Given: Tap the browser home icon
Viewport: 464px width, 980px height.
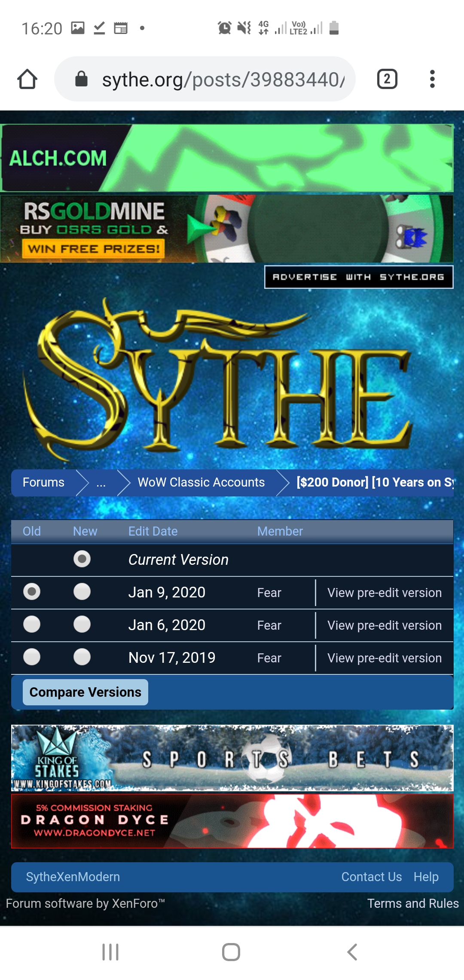Looking at the screenshot, I should pyautogui.click(x=27, y=79).
